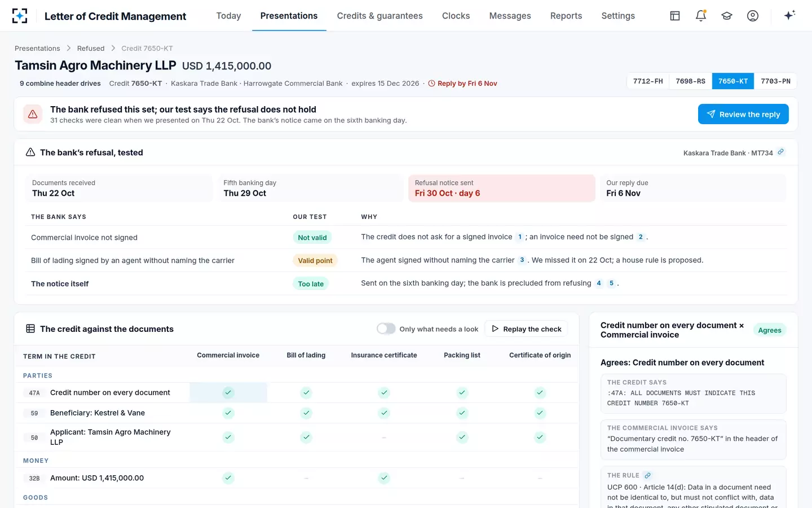Select Credit number check under Certificate of origin
812x508 pixels.
pyautogui.click(x=540, y=392)
